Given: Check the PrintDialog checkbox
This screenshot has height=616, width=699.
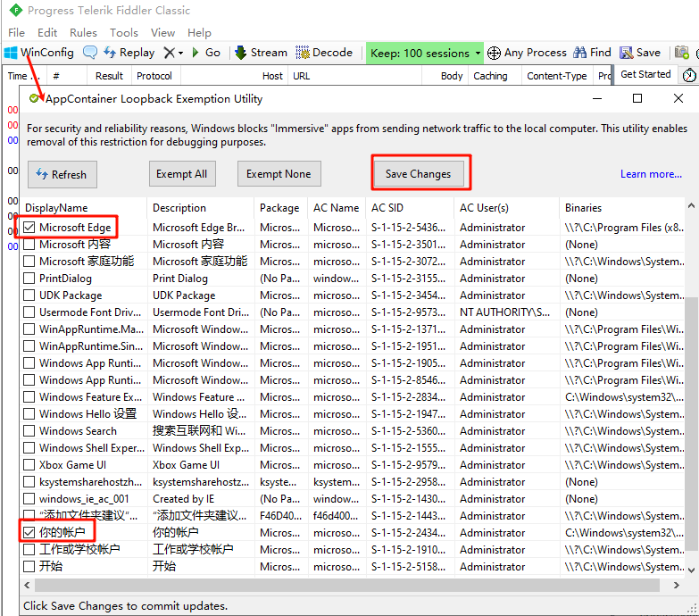Looking at the screenshot, I should [x=29, y=279].
